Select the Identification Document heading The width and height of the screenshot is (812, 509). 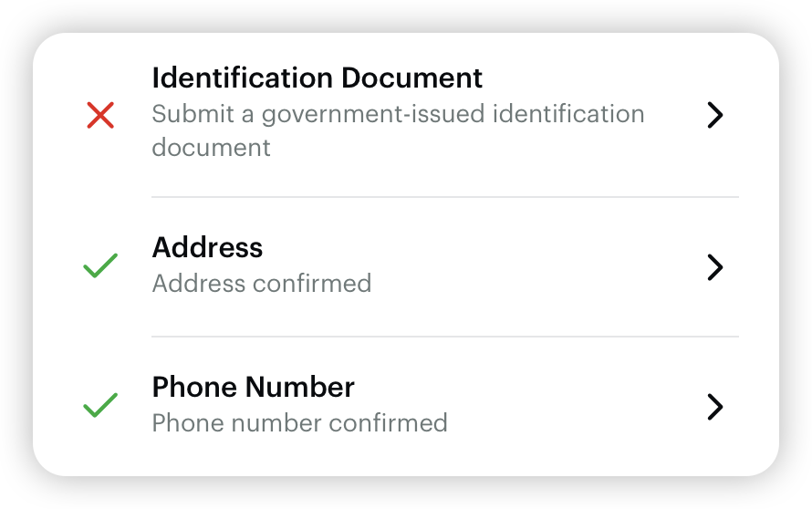(x=317, y=78)
